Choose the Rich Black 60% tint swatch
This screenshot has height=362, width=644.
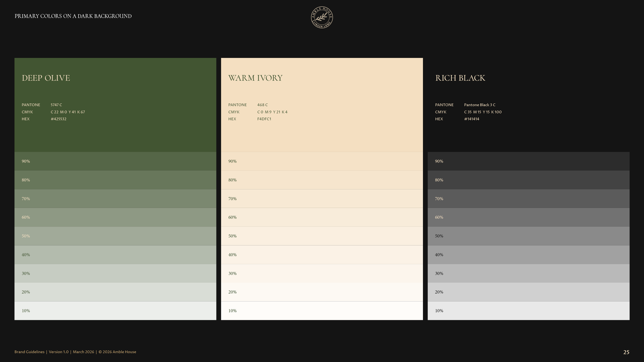click(x=529, y=217)
